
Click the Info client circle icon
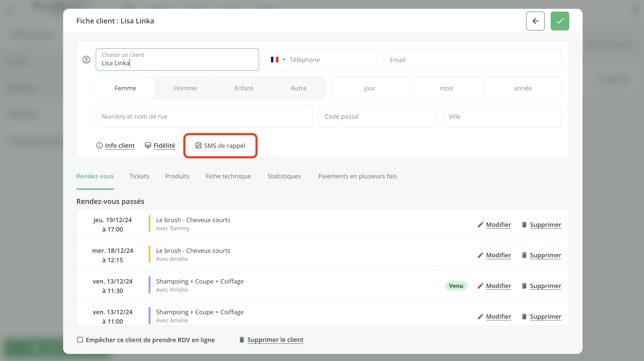pyautogui.click(x=99, y=146)
